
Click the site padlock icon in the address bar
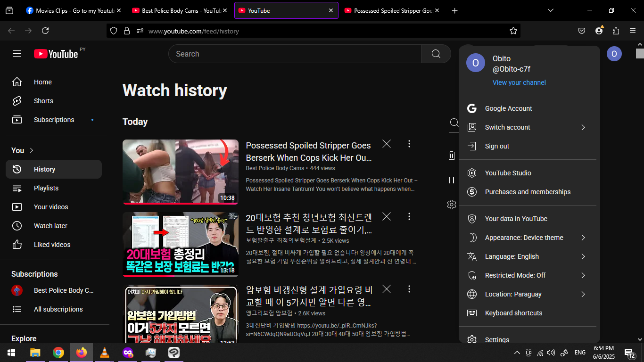point(126,31)
